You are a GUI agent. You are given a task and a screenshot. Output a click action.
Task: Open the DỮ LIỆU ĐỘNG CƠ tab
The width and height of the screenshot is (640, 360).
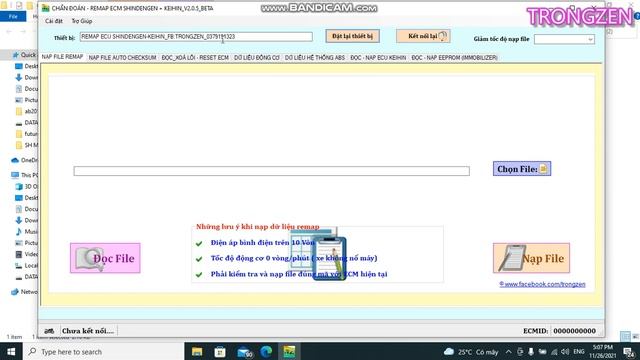coord(257,58)
